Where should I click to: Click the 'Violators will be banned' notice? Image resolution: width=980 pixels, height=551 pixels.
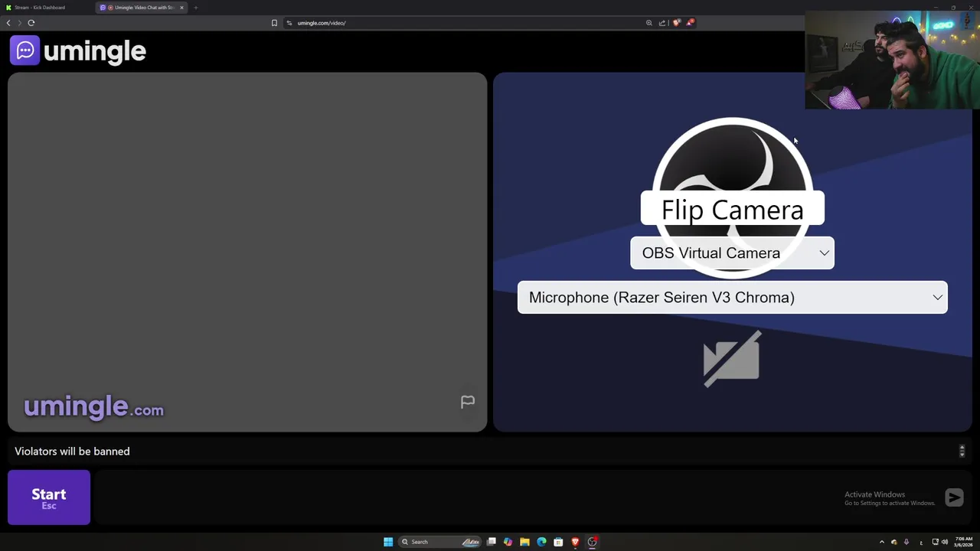[x=72, y=452]
